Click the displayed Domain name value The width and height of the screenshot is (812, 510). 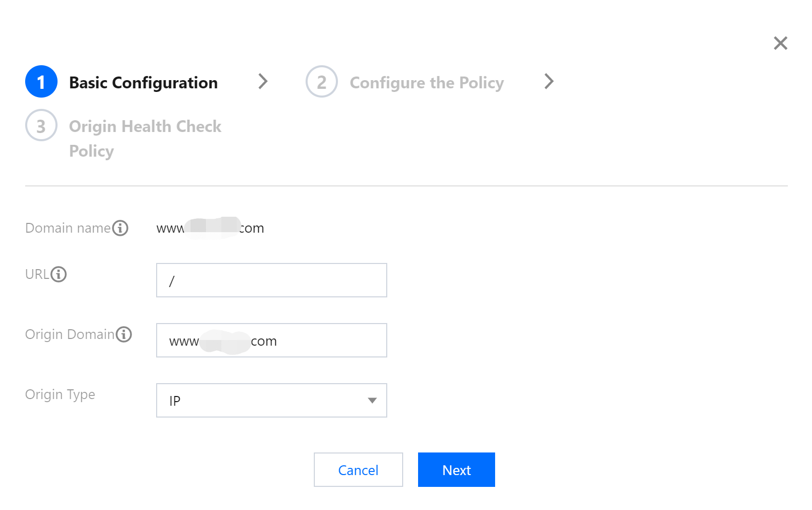[210, 228]
